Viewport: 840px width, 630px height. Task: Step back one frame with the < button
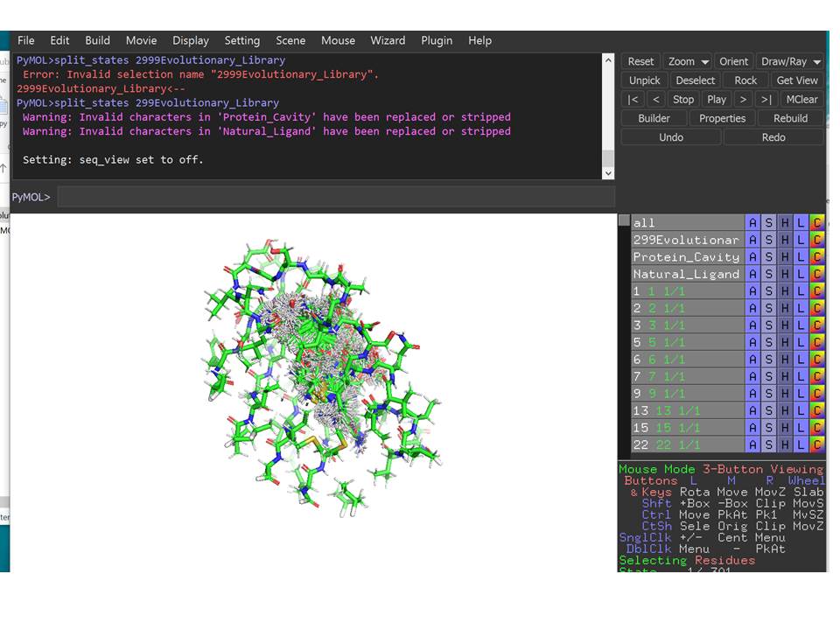(x=656, y=100)
